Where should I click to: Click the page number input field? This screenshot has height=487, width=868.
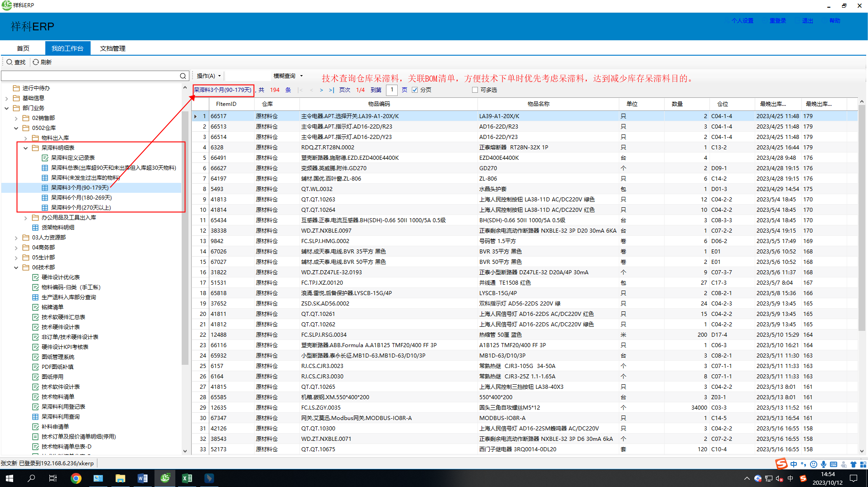[x=392, y=90]
